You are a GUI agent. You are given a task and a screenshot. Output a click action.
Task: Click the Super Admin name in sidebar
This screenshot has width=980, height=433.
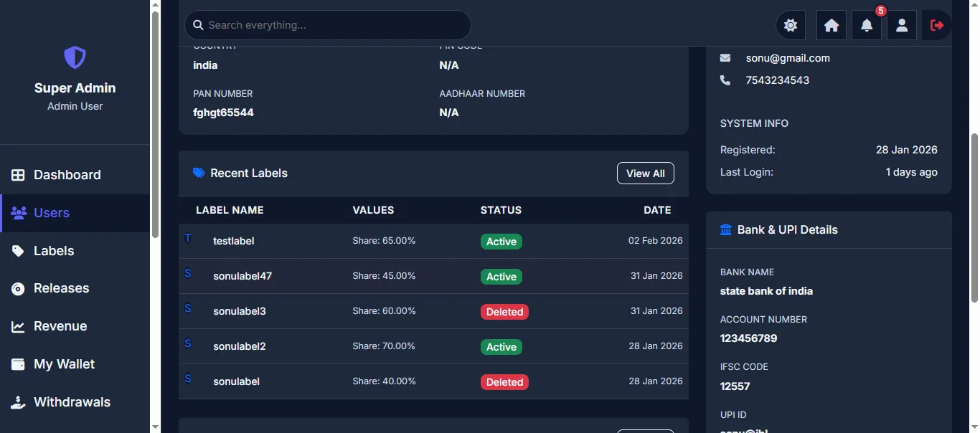(75, 88)
